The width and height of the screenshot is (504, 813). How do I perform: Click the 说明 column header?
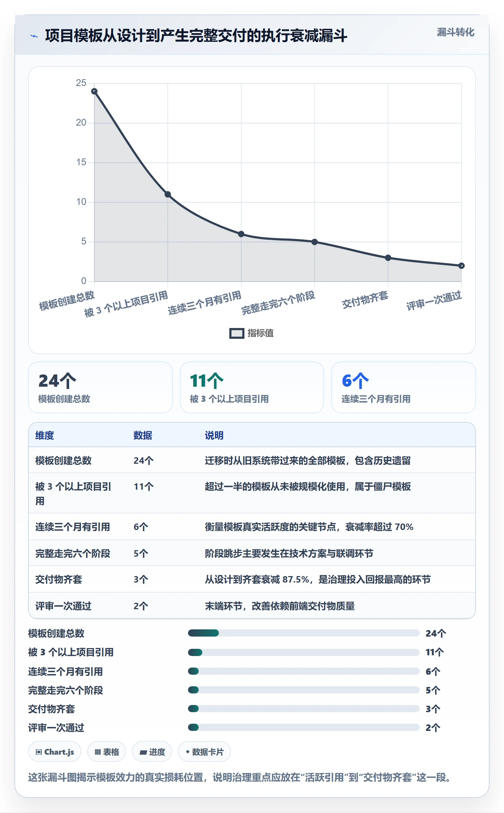[x=214, y=435]
